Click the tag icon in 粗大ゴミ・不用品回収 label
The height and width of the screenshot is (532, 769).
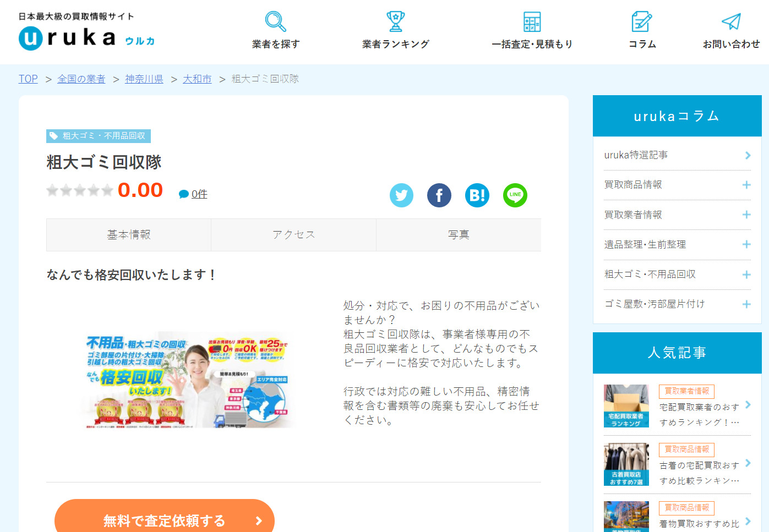click(54, 136)
